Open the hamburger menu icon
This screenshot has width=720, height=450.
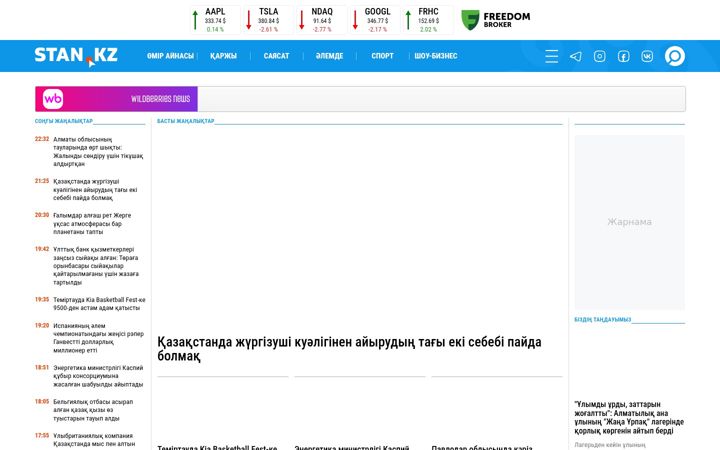point(551,56)
